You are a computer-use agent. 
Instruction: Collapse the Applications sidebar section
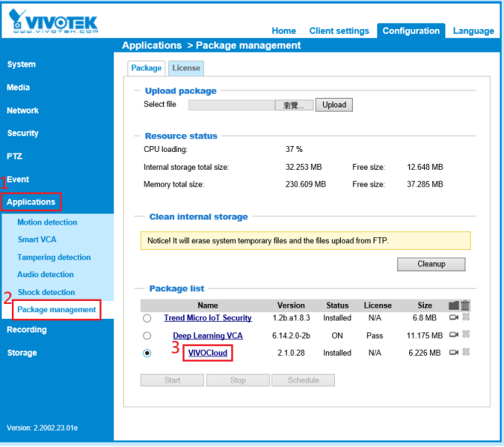pyautogui.click(x=31, y=202)
